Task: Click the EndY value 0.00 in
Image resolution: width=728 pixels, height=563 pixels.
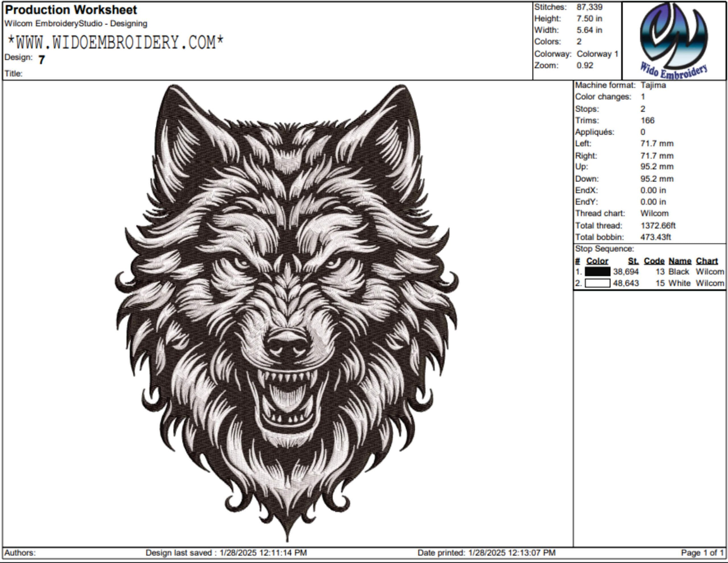Action: click(653, 202)
